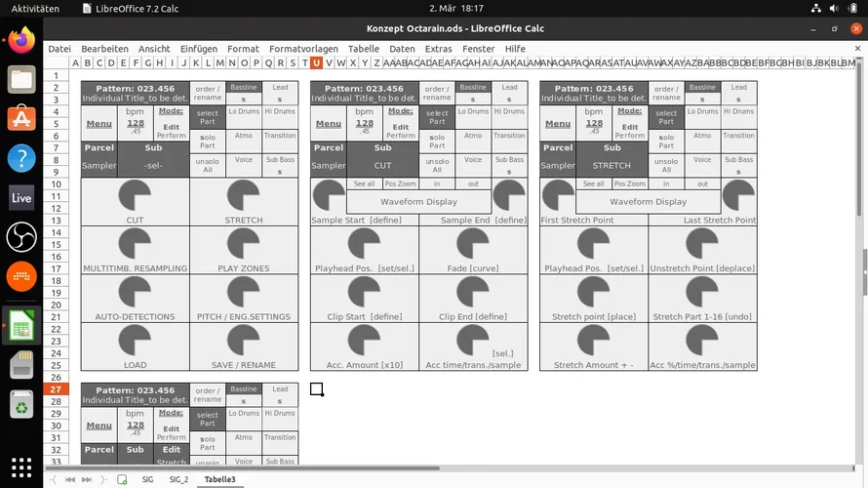Click column header A
Image resolution: width=868 pixels, height=488 pixels.
[75, 62]
